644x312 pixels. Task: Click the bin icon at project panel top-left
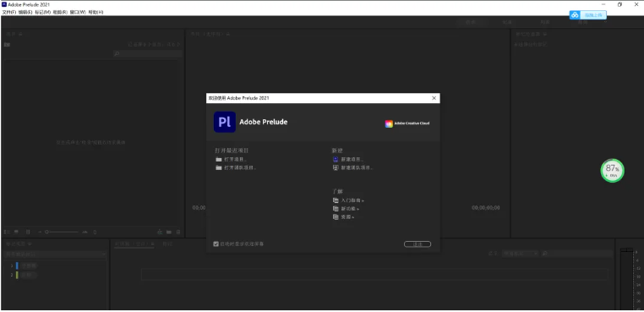[x=7, y=45]
